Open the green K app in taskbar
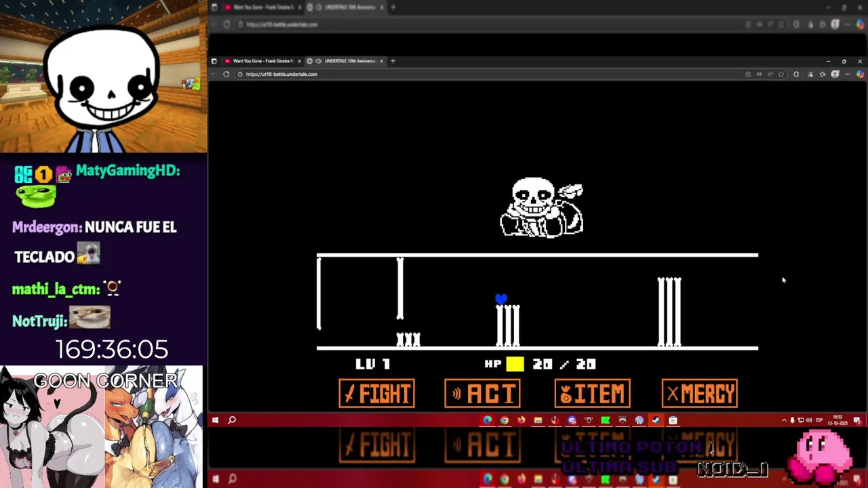 point(605,420)
